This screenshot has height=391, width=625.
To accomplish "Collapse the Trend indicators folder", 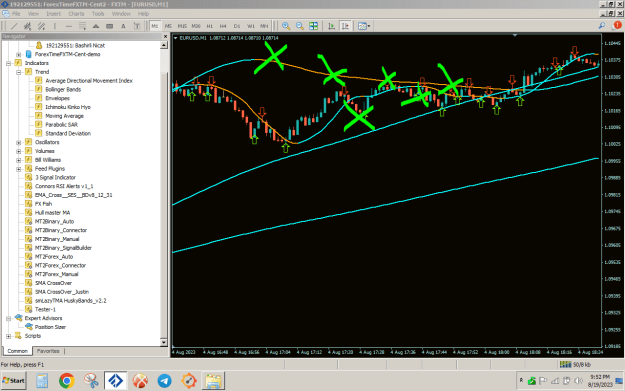I will pos(18,72).
